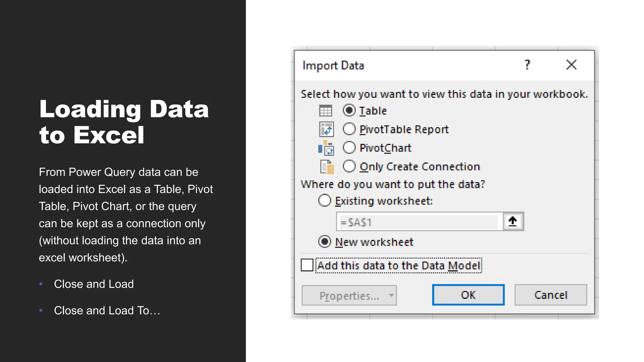Click the PivotTable Report icon
This screenshot has height=362, width=644.
tap(326, 129)
